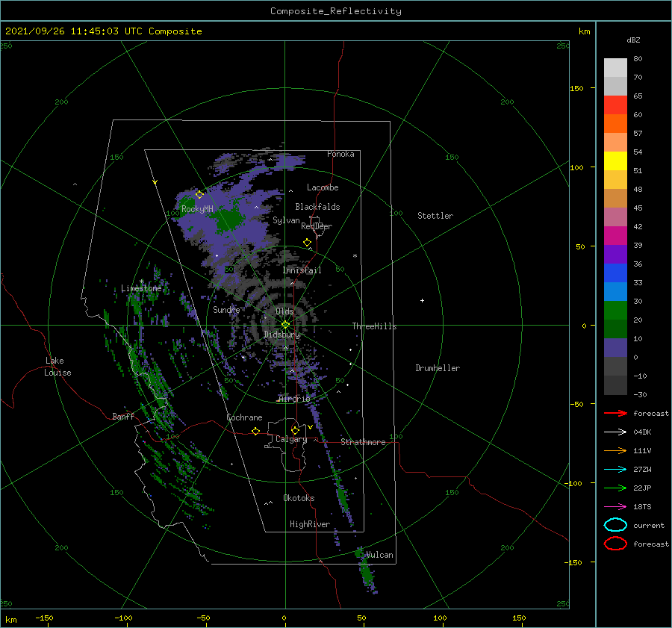Click the RockyMH label
The image size is (672, 628).
tap(197, 209)
